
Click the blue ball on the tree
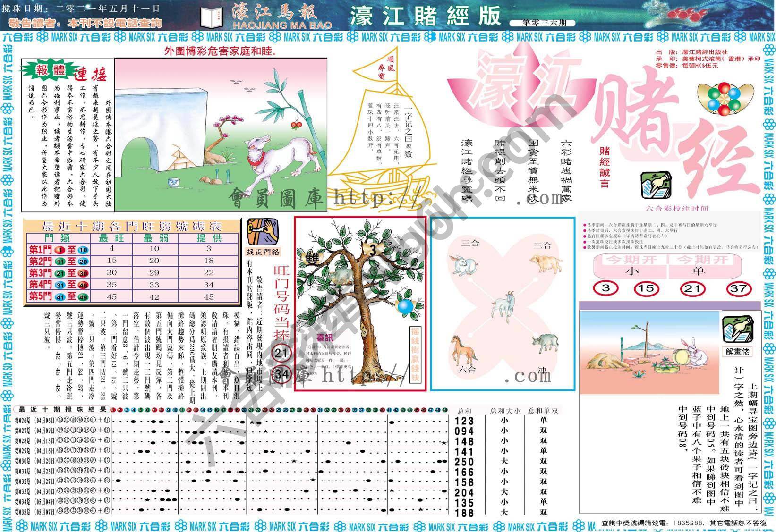405,306
